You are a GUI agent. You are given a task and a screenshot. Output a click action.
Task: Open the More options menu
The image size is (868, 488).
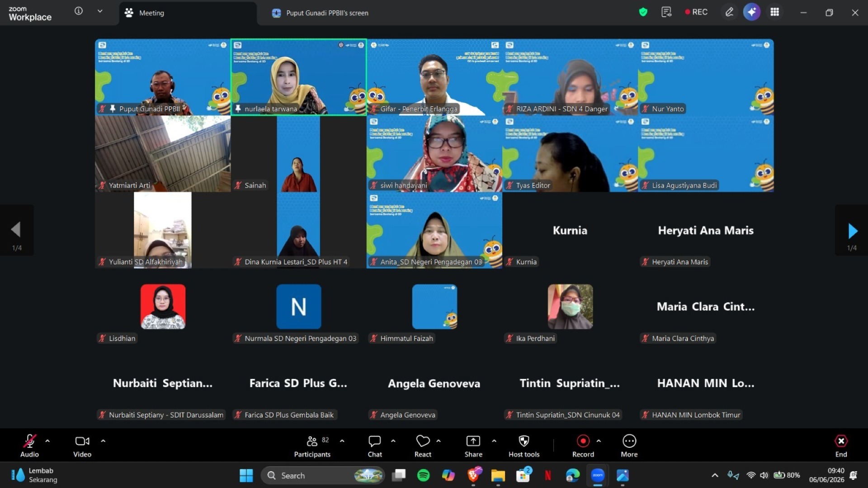pos(629,445)
